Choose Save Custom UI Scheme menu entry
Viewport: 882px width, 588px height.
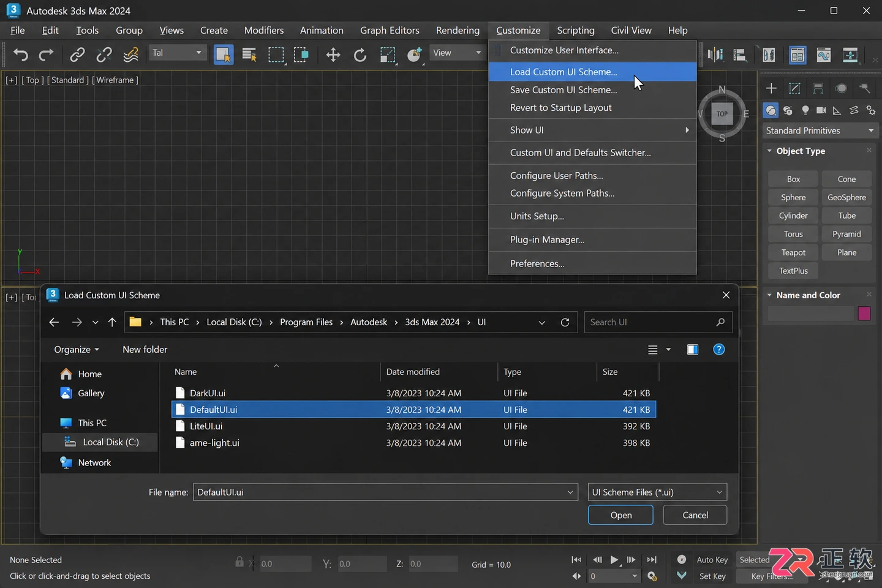pyautogui.click(x=592, y=89)
